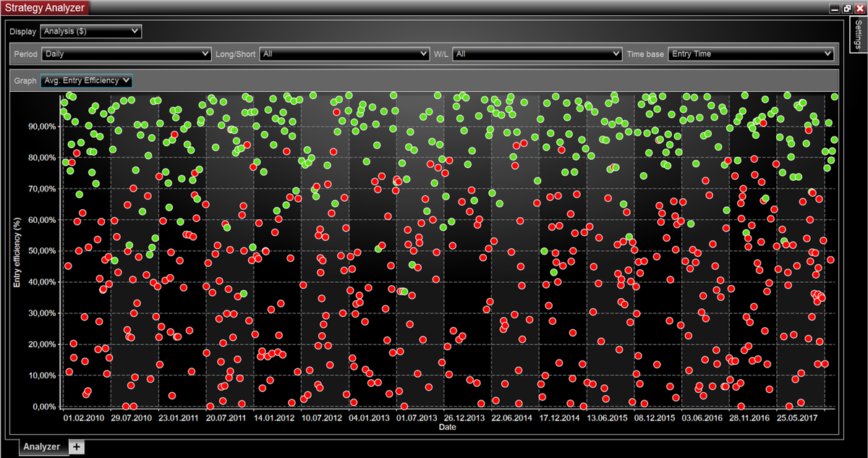Click the Strategy Analyzer title label
The height and width of the screenshot is (458, 868).
click(x=45, y=8)
